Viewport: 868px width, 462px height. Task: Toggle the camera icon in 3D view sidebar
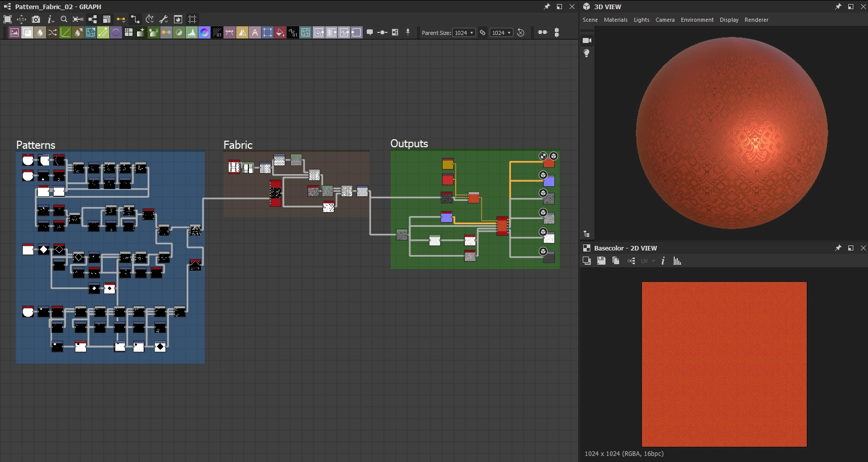point(587,40)
